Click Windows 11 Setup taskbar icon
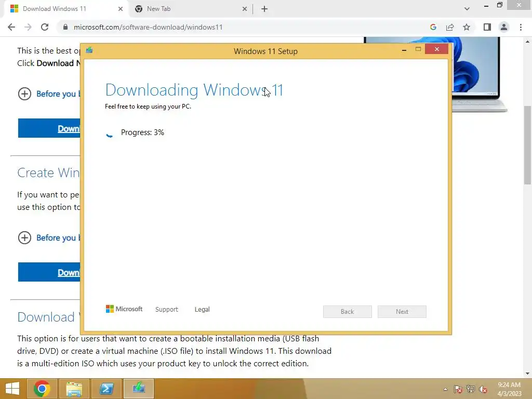This screenshot has height=399, width=532. 139,389
